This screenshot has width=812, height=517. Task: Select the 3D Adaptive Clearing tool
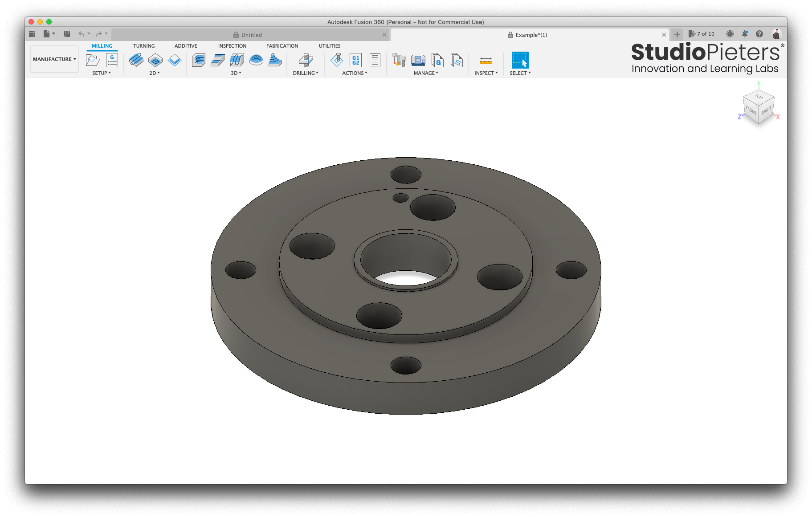tap(199, 60)
